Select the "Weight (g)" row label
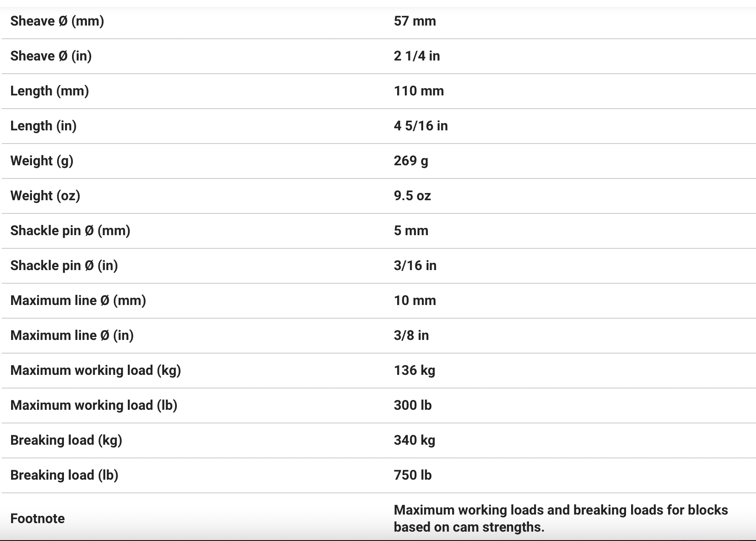This screenshot has width=756, height=541. 42,161
